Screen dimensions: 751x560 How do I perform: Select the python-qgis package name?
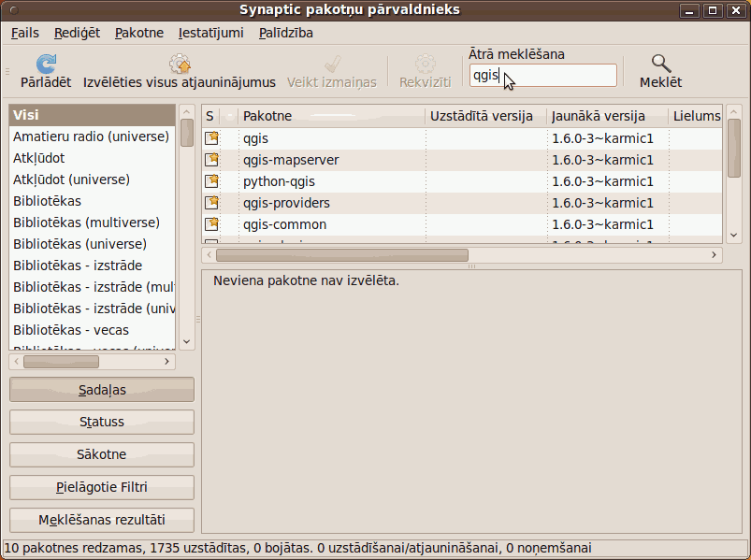click(280, 181)
